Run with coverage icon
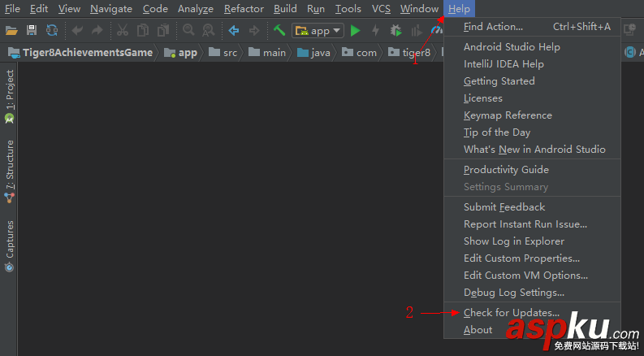Screen dimensions: 644x356 pyautogui.click(x=417, y=30)
